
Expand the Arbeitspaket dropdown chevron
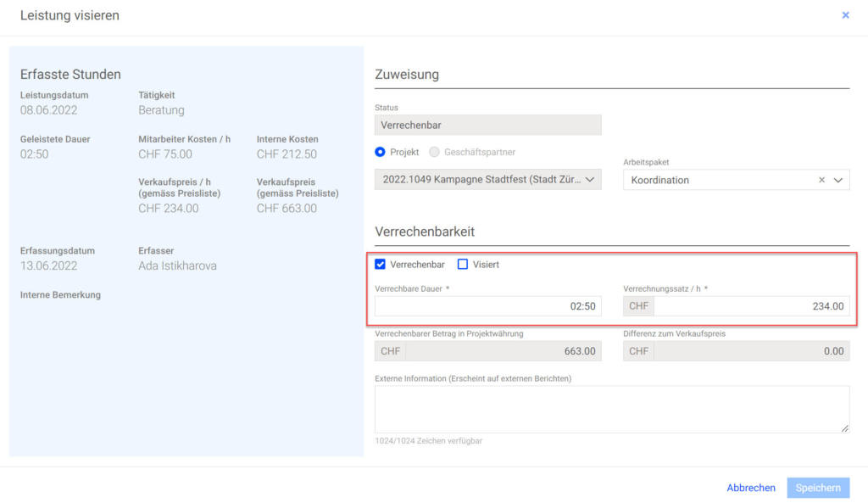(x=838, y=180)
